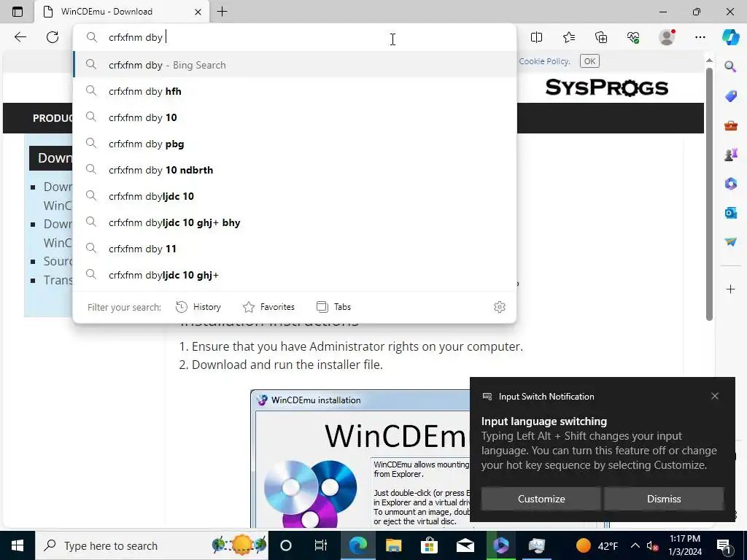Open Collections toolbar button
The width and height of the screenshot is (747, 560).
[x=601, y=37]
